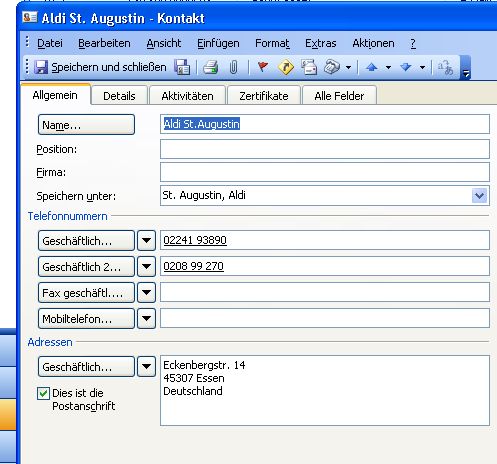Expand the Speichern unter combo box
Screen dimensions: 497x464
point(480,196)
